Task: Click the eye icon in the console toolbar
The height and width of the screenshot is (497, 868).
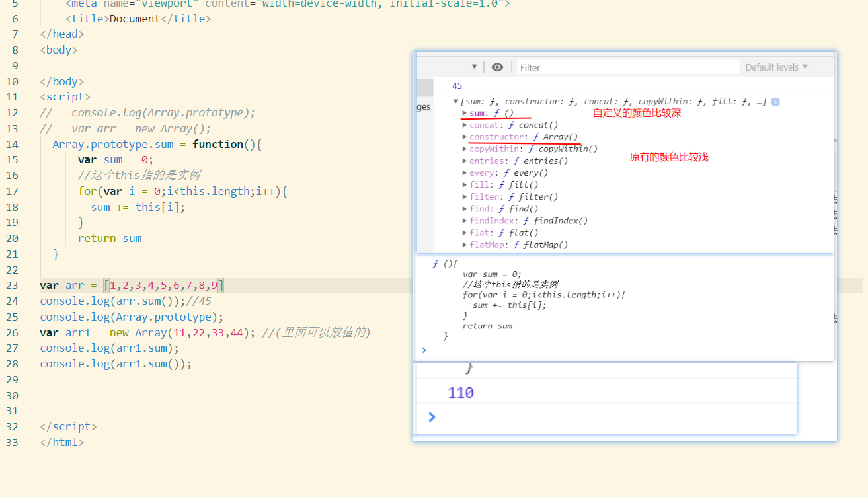Action: point(498,67)
